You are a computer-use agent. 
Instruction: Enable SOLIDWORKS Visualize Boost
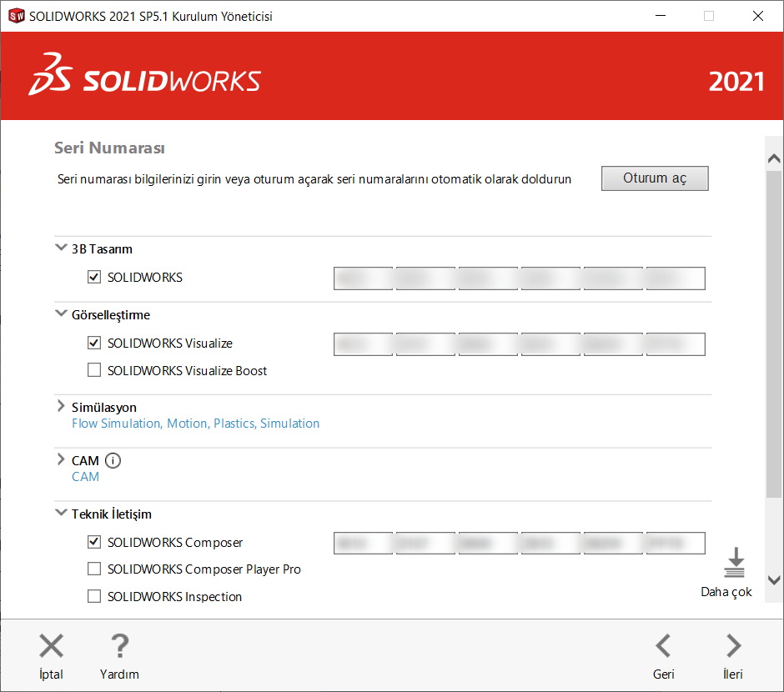94,369
